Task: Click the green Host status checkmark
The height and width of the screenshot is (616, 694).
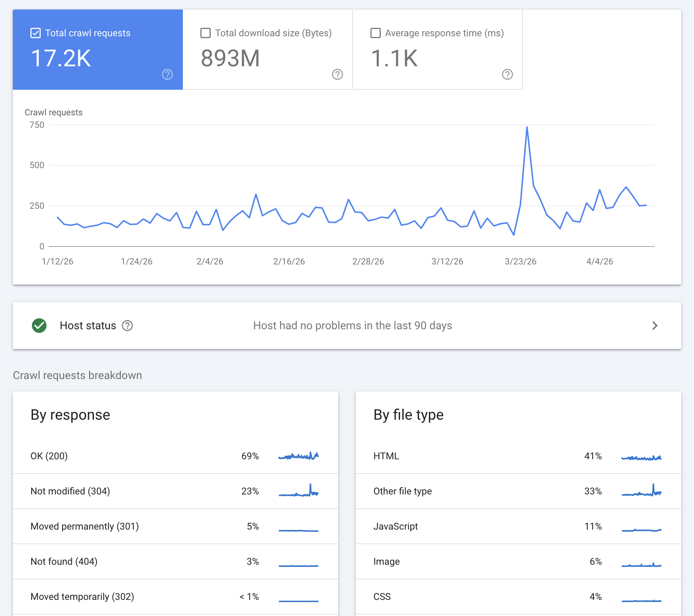Action: click(39, 326)
